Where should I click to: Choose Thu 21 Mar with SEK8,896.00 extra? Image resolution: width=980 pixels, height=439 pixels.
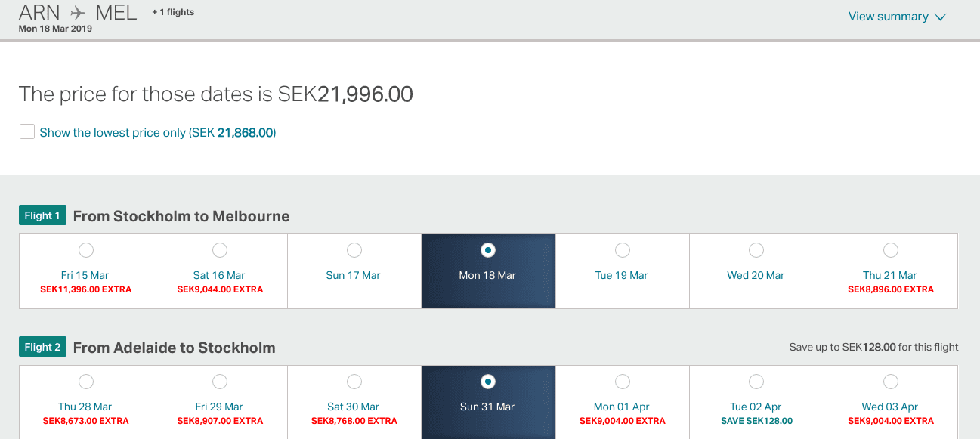pyautogui.click(x=891, y=250)
